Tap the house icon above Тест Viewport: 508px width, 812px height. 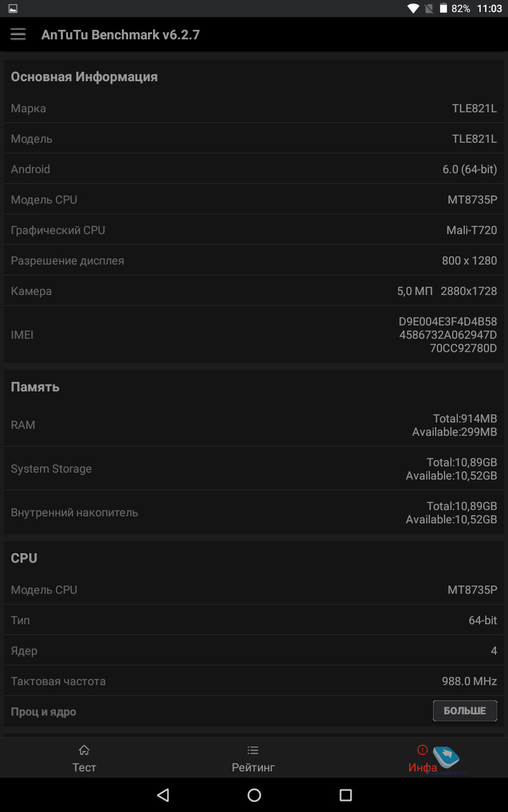tap(84, 750)
